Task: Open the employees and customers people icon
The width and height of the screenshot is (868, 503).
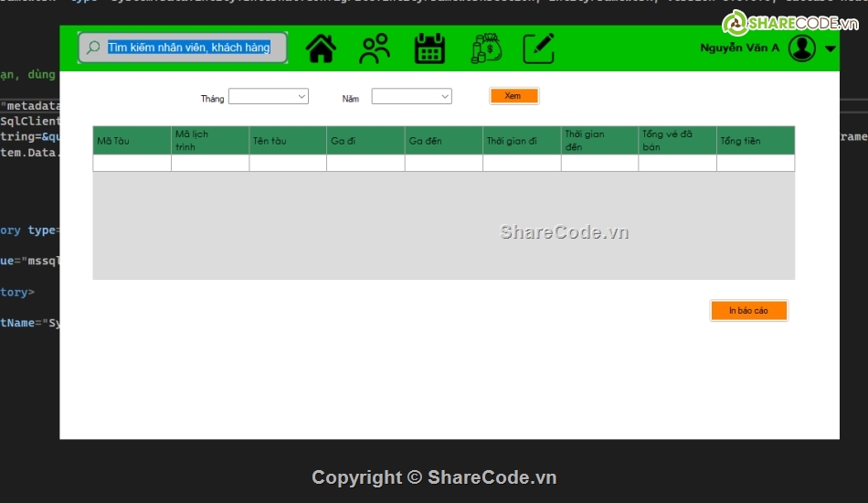Action: (x=375, y=48)
